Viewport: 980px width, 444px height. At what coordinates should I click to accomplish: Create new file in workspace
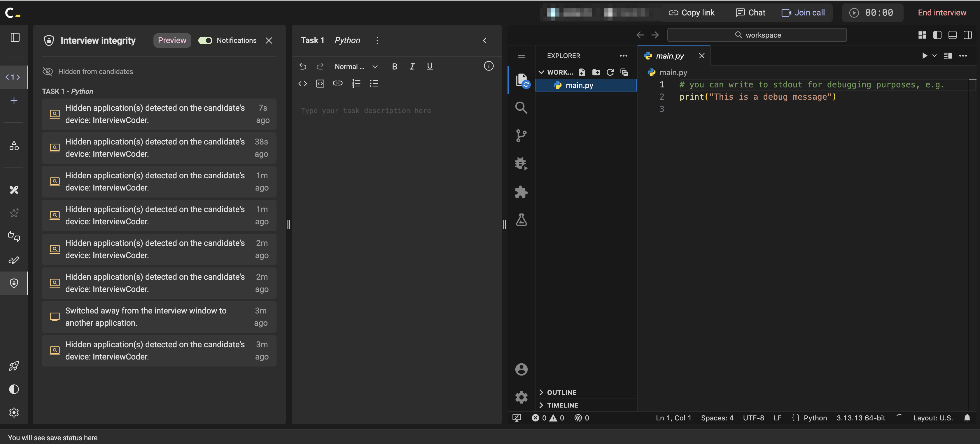coord(582,72)
